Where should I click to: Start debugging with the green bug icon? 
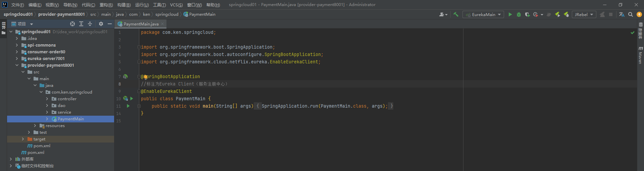pos(519,14)
